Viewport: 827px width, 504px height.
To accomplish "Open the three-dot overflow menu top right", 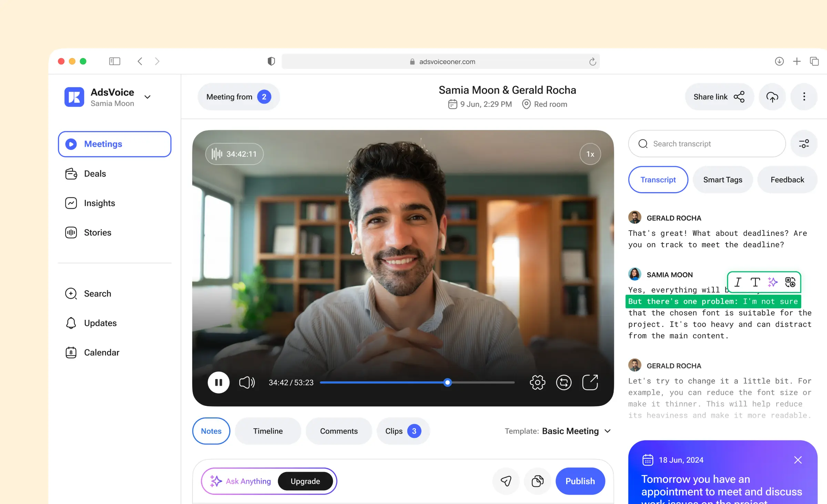I will 804,97.
